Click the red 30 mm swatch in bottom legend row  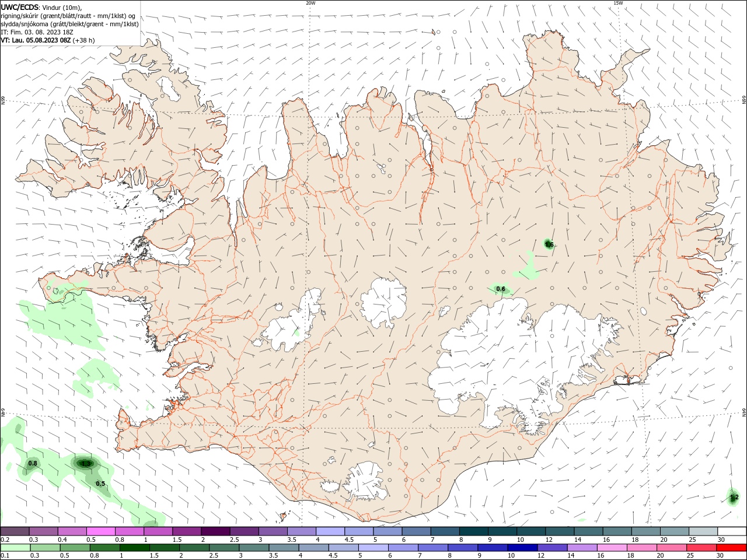point(731,548)
